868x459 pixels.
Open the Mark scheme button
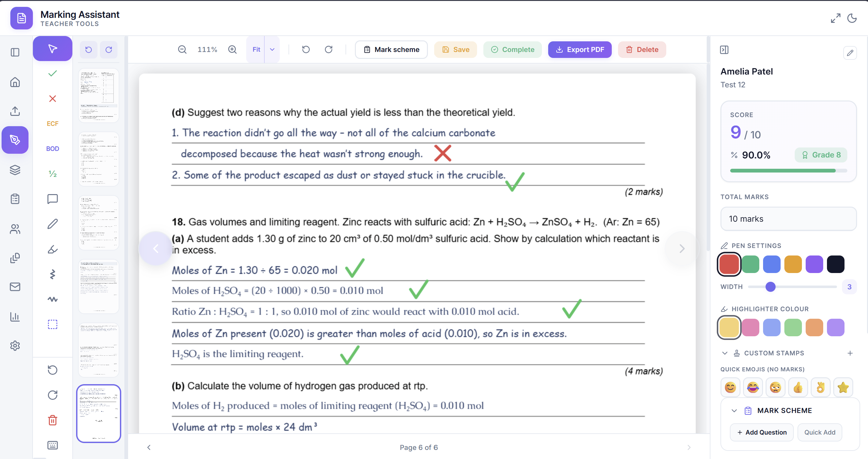391,49
